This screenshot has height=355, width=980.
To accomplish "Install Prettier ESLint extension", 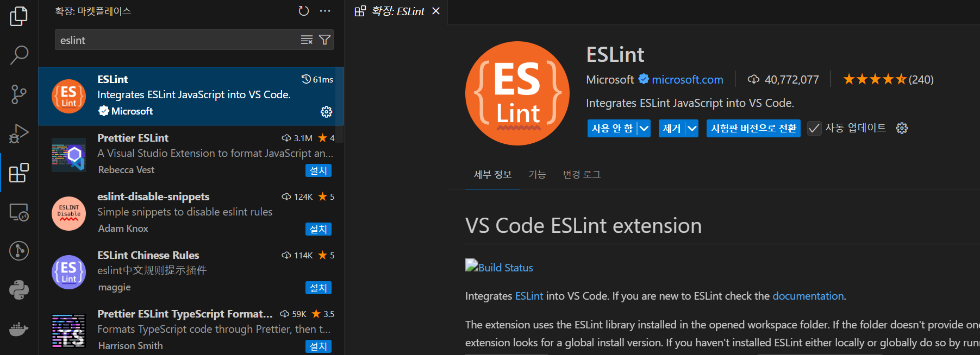I will pos(319,170).
